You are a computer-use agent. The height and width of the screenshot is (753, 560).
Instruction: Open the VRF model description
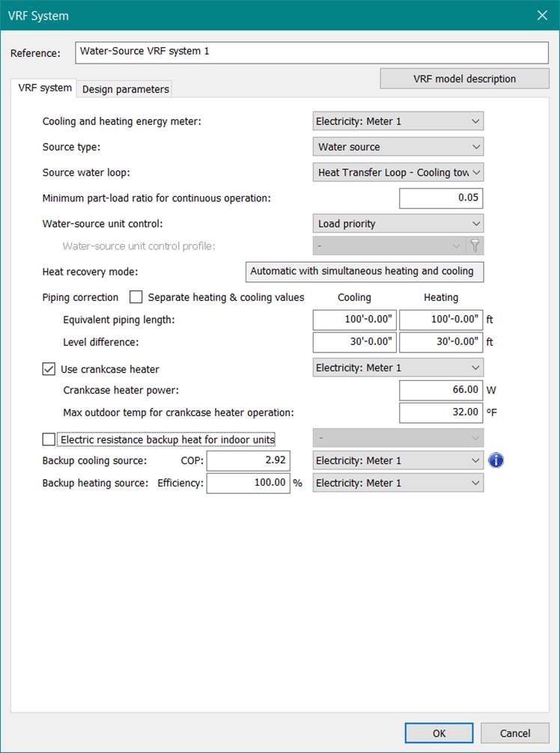[464, 79]
